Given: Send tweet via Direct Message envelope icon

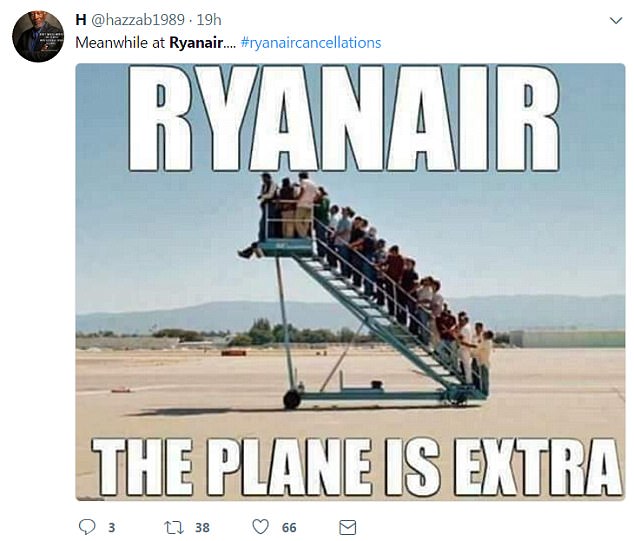Looking at the screenshot, I should [347, 526].
